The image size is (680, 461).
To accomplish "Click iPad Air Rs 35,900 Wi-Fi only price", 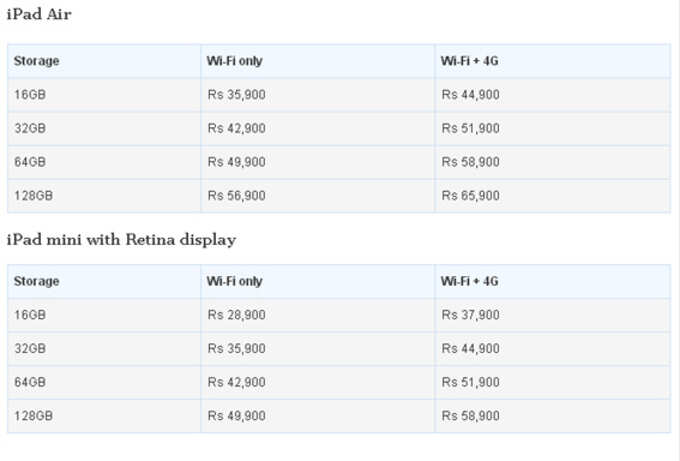I will 237,95.
